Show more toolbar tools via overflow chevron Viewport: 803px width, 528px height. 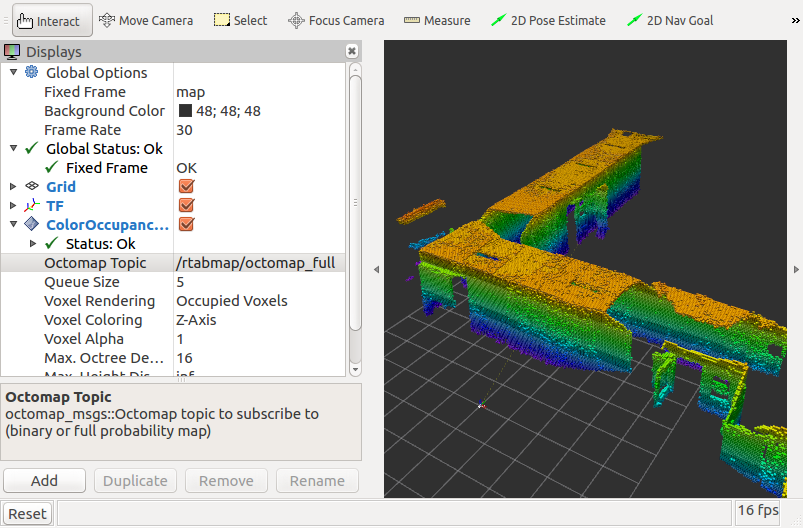[795, 20]
